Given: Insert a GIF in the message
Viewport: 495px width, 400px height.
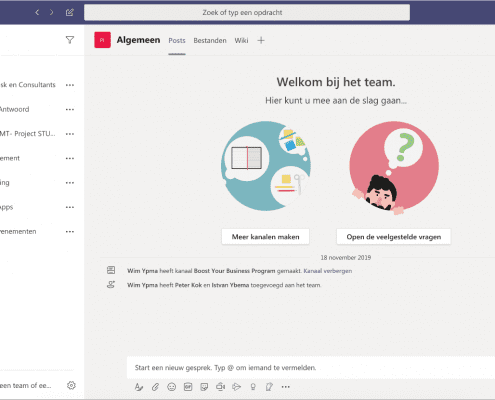Looking at the screenshot, I should (188, 387).
